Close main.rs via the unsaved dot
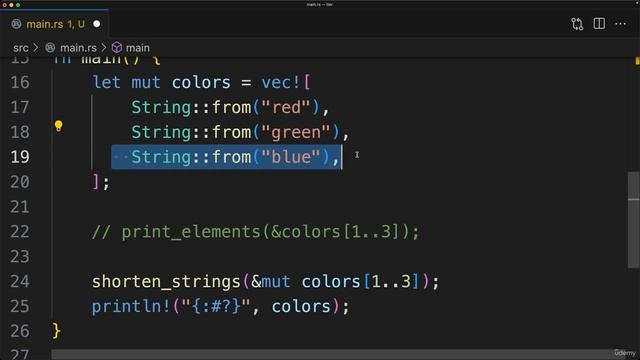Image resolution: width=640 pixels, height=360 pixels. (x=97, y=24)
